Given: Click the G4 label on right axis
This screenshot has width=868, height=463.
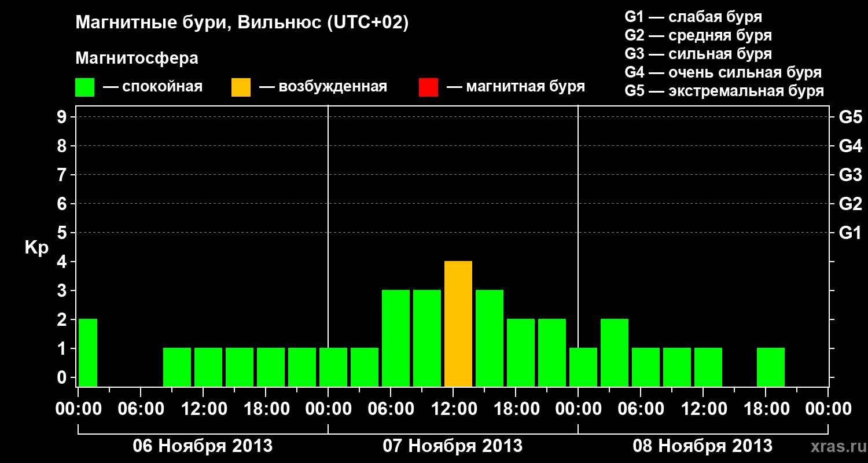Looking at the screenshot, I should (850, 146).
